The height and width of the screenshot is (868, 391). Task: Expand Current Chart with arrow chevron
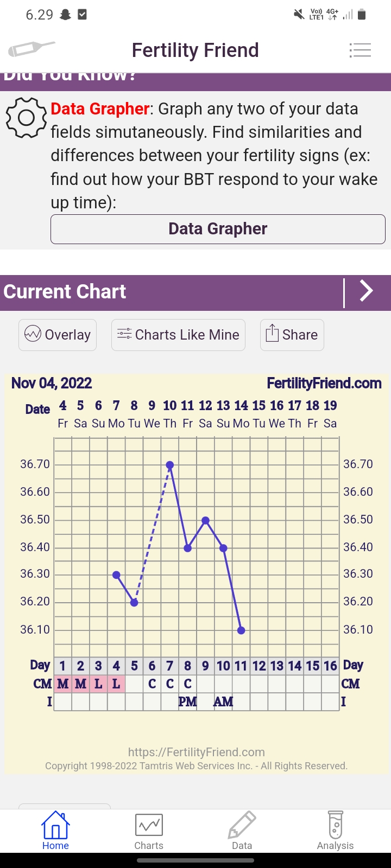coord(367,291)
